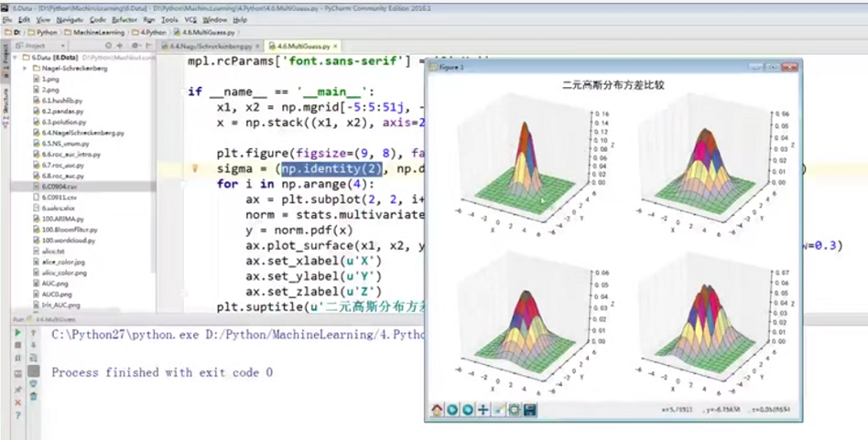Collapse all icon in Project panel header
This screenshot has width=868, height=440.
pos(121,46)
